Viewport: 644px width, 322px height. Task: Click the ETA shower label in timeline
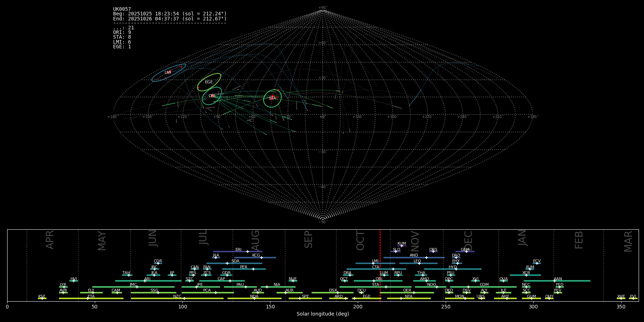tap(91, 297)
